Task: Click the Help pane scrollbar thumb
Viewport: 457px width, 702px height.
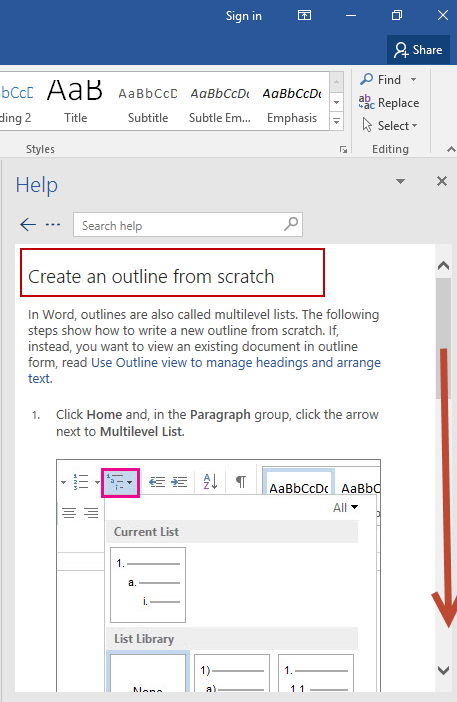Action: pyautogui.click(x=443, y=338)
